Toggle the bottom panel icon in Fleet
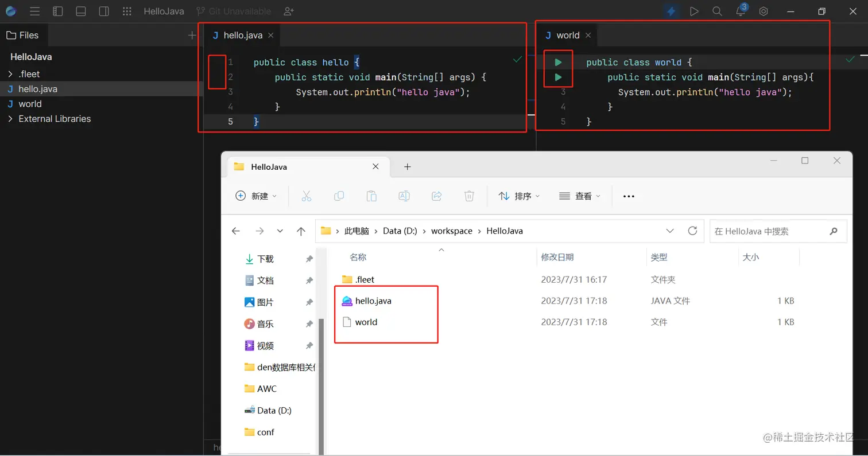 tap(80, 11)
